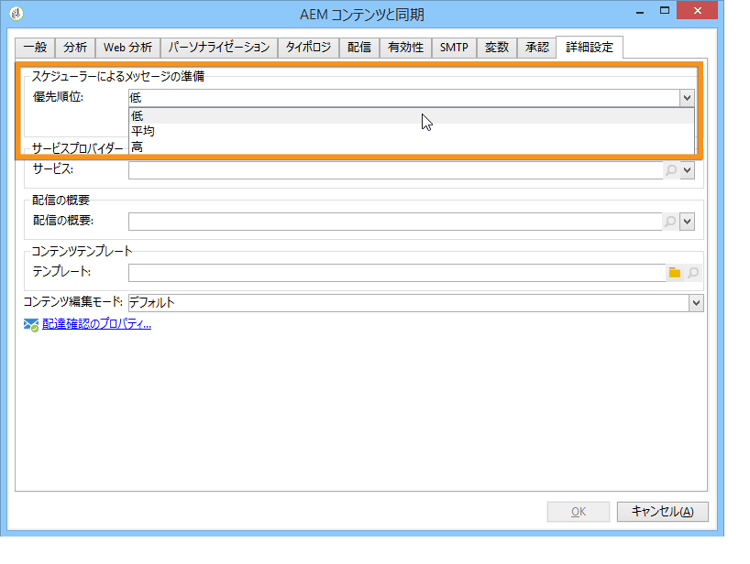Select the 有効性 tab
The image size is (750, 564).
406,47
